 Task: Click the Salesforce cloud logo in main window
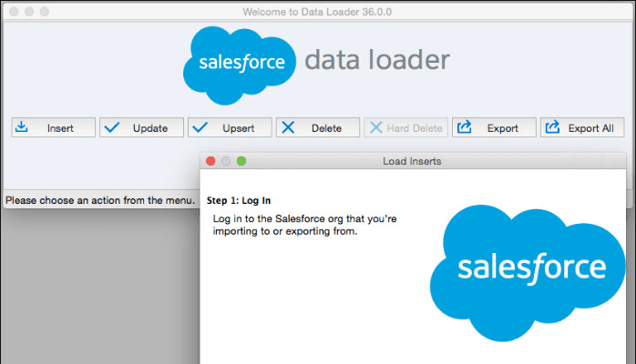(240, 65)
